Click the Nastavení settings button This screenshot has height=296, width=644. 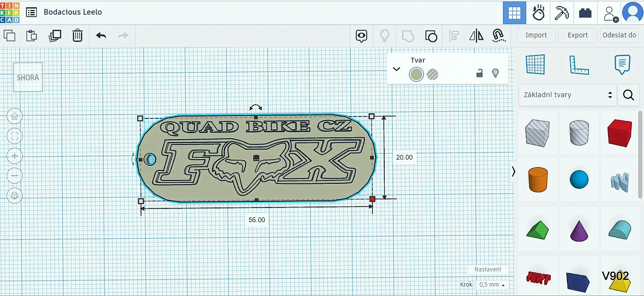point(488,269)
